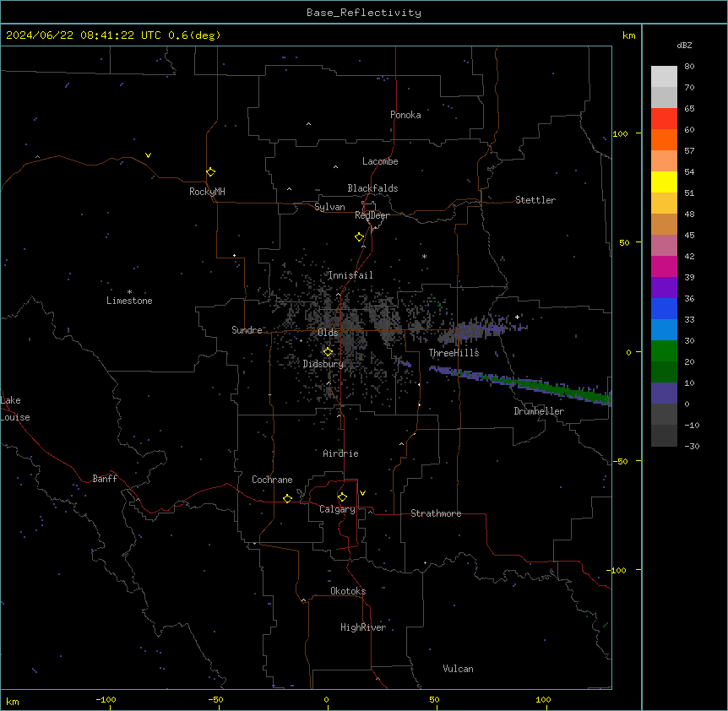
Task: Click the Stettler city label
Action: click(535, 200)
